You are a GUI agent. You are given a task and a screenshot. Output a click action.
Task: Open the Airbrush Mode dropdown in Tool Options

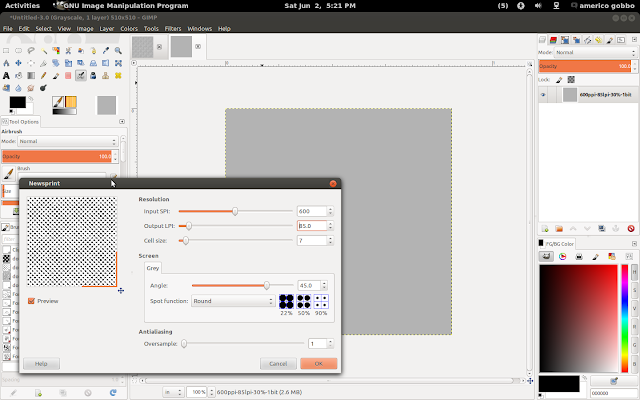68,141
